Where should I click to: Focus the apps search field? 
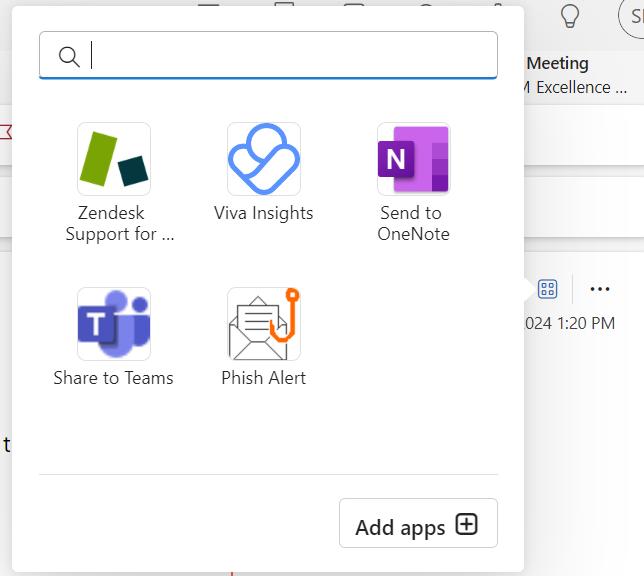(268, 55)
